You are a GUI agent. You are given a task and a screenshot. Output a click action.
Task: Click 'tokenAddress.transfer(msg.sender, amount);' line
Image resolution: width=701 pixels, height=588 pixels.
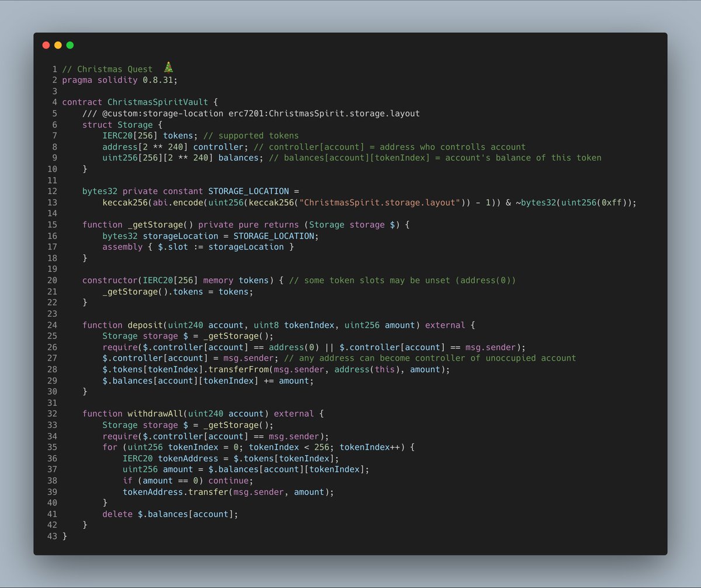point(228,492)
